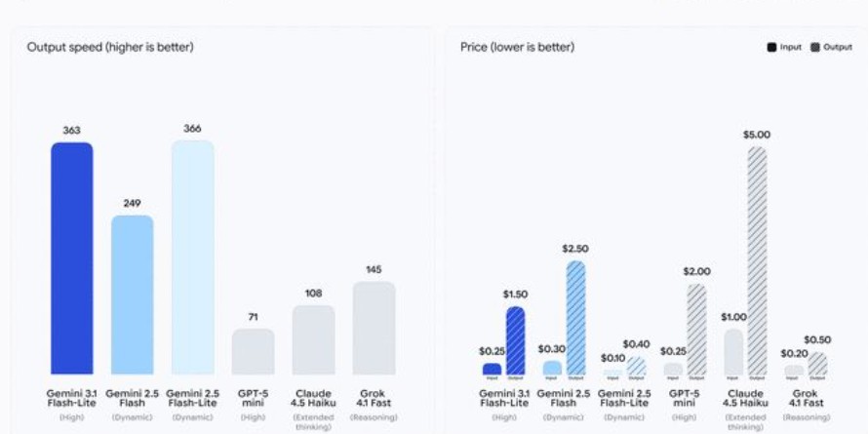Viewport: 868px width, 434px height.
Task: Select the $0.50 Grok 4.1 Fast output price bar
Action: (x=817, y=365)
